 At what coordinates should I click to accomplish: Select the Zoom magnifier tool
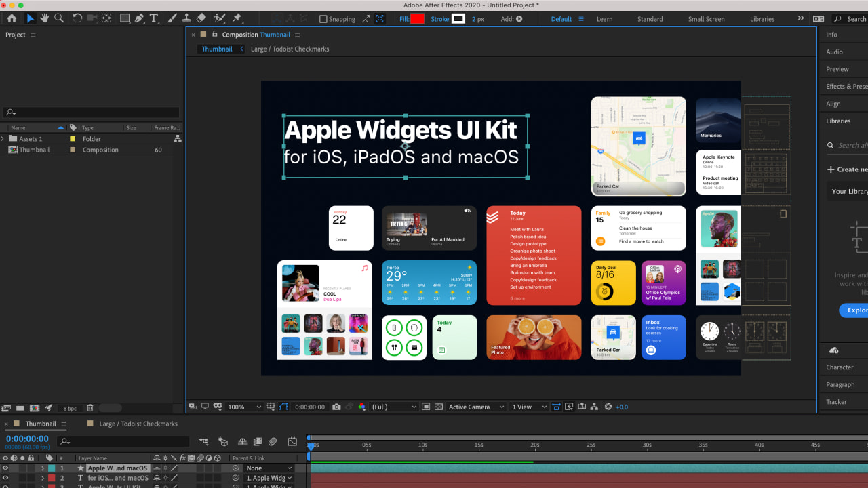pos(59,18)
